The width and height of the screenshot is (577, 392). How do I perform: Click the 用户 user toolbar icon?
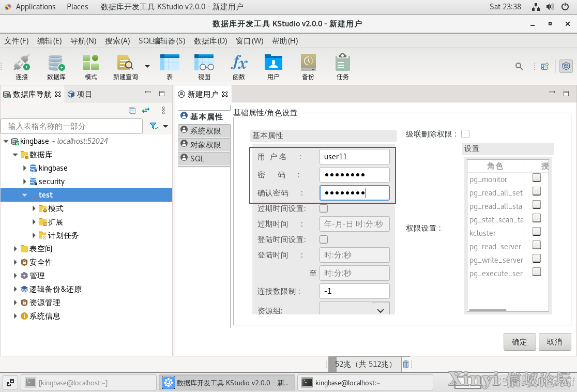pyautogui.click(x=274, y=67)
